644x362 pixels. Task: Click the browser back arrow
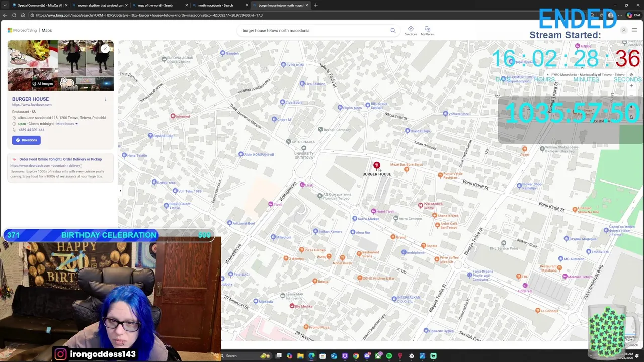(x=5, y=15)
